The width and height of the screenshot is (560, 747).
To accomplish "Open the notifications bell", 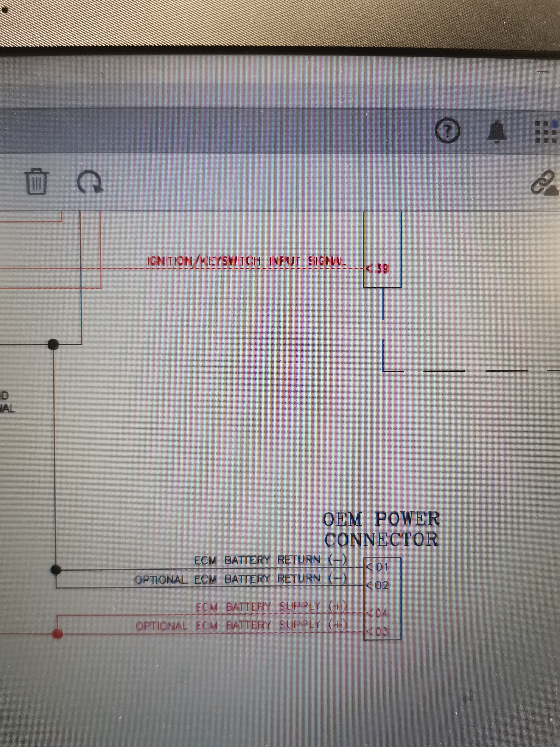I will pos(497,132).
